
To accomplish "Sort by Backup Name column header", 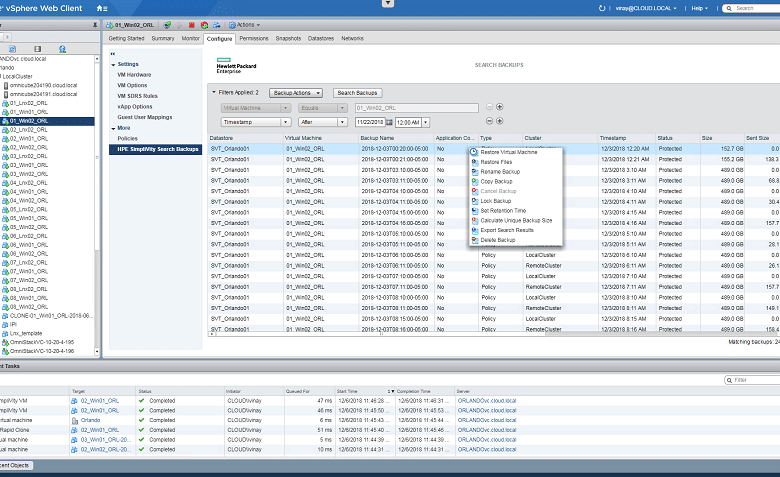I will tap(395, 138).
